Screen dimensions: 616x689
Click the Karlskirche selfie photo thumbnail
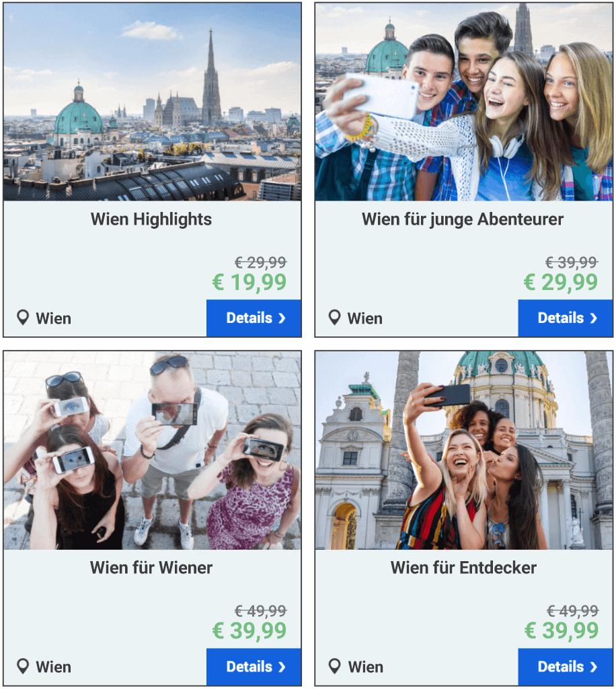(464, 450)
